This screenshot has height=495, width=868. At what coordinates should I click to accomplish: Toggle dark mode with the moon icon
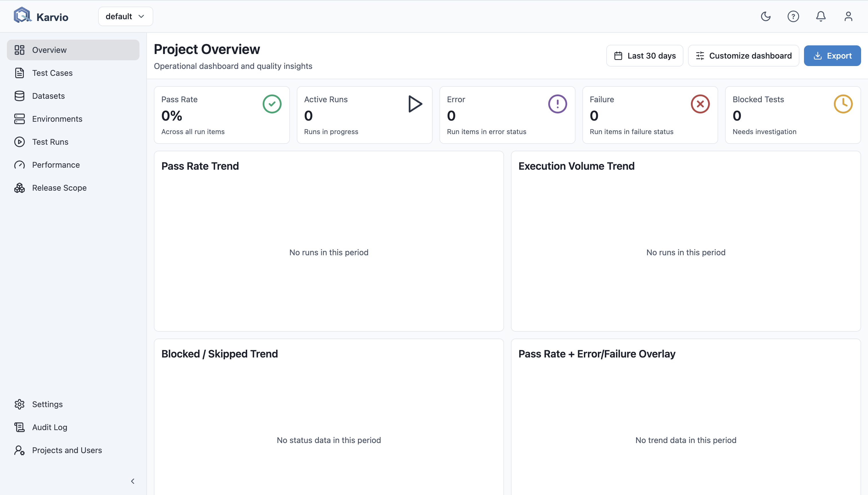(765, 16)
